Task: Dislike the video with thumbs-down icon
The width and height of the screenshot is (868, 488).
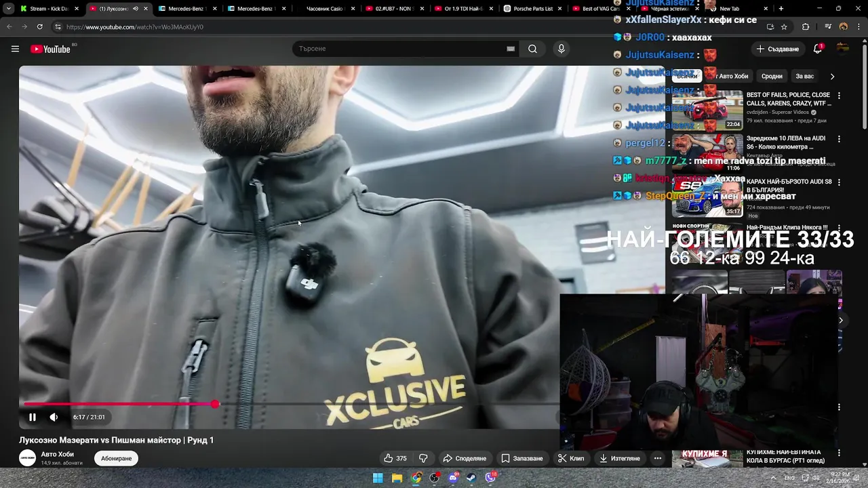Action: [423, 458]
